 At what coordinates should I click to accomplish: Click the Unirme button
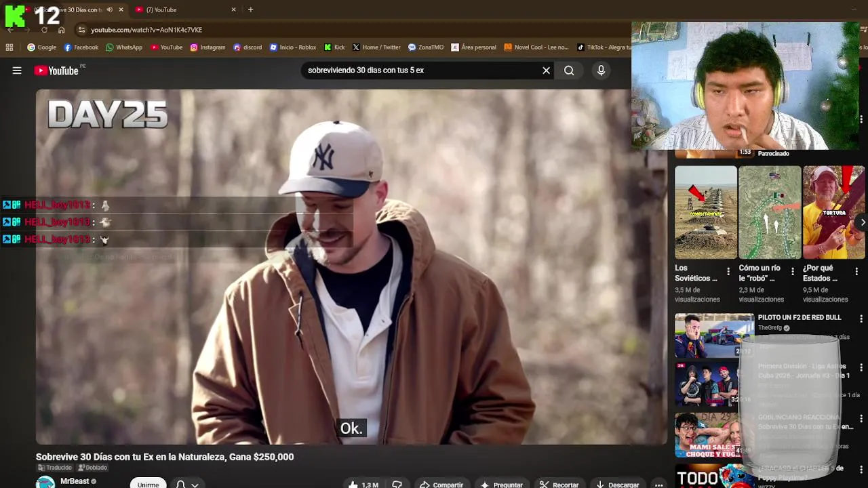(x=148, y=484)
